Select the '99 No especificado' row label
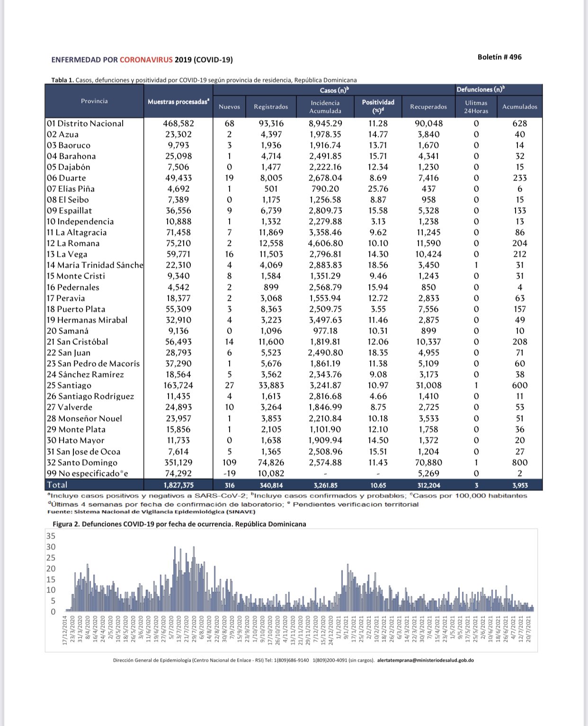 [88, 474]
